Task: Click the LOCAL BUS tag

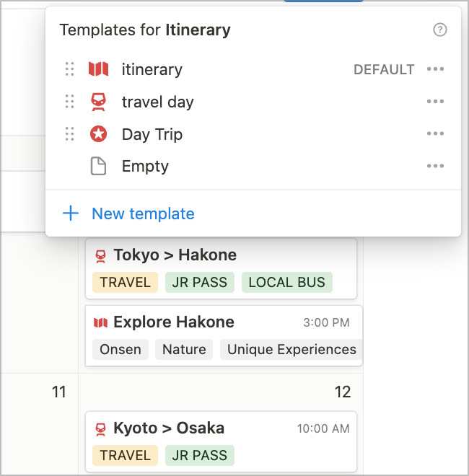Action: click(286, 282)
